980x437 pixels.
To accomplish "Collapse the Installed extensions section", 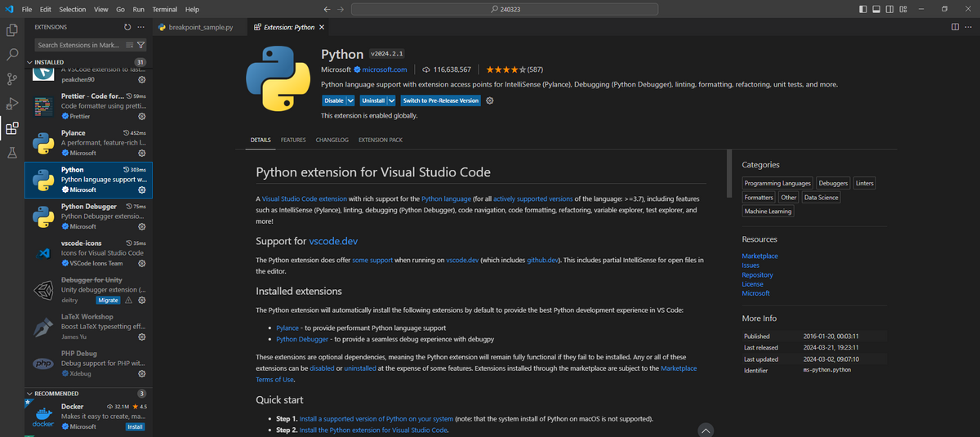I will click(30, 62).
